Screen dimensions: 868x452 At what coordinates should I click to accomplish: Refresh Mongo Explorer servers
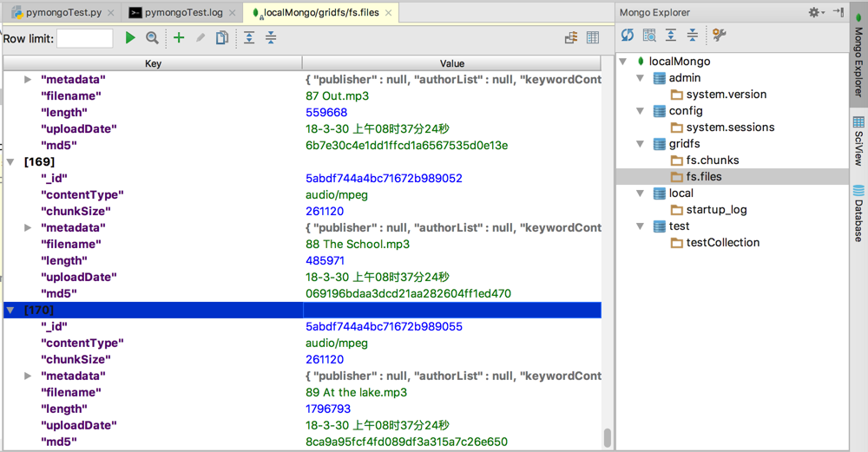[x=628, y=36]
